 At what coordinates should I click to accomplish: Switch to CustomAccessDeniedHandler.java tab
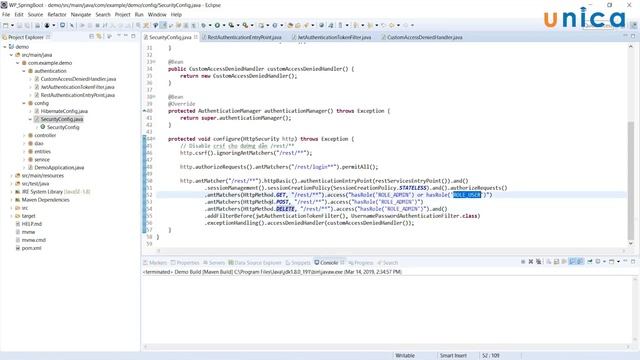point(422,37)
